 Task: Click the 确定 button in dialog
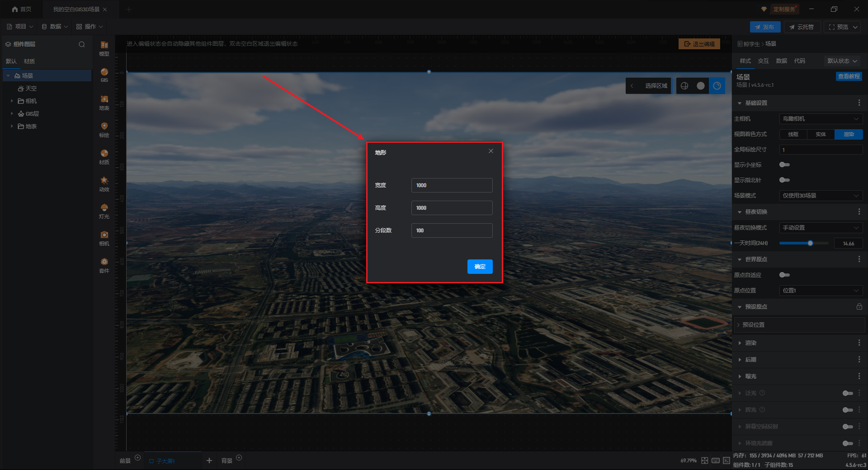click(x=480, y=267)
